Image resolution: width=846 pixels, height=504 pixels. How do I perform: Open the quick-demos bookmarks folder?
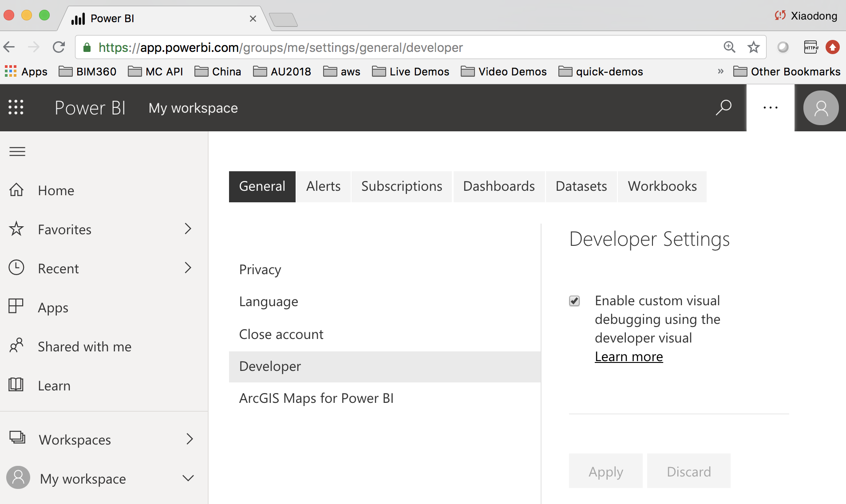(x=601, y=71)
